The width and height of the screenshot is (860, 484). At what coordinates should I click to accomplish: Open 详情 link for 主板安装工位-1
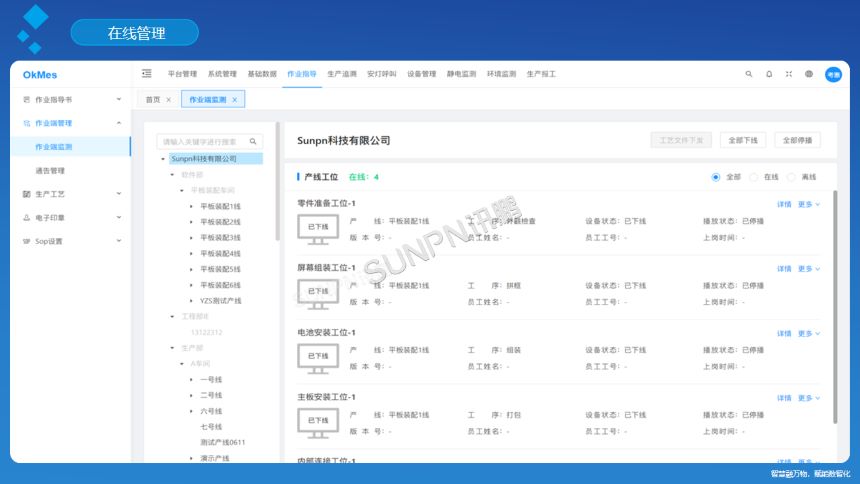(784, 398)
